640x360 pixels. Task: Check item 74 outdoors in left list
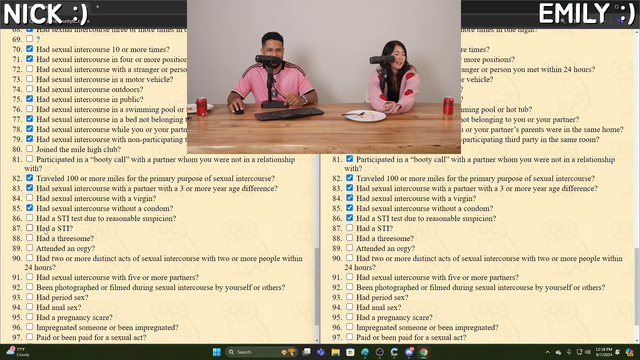29,89
